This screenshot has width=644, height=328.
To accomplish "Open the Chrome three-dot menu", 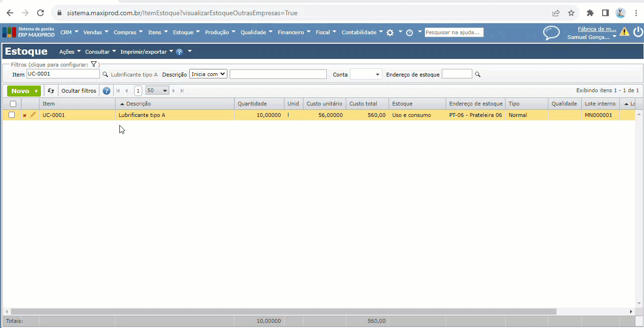I will coord(636,13).
